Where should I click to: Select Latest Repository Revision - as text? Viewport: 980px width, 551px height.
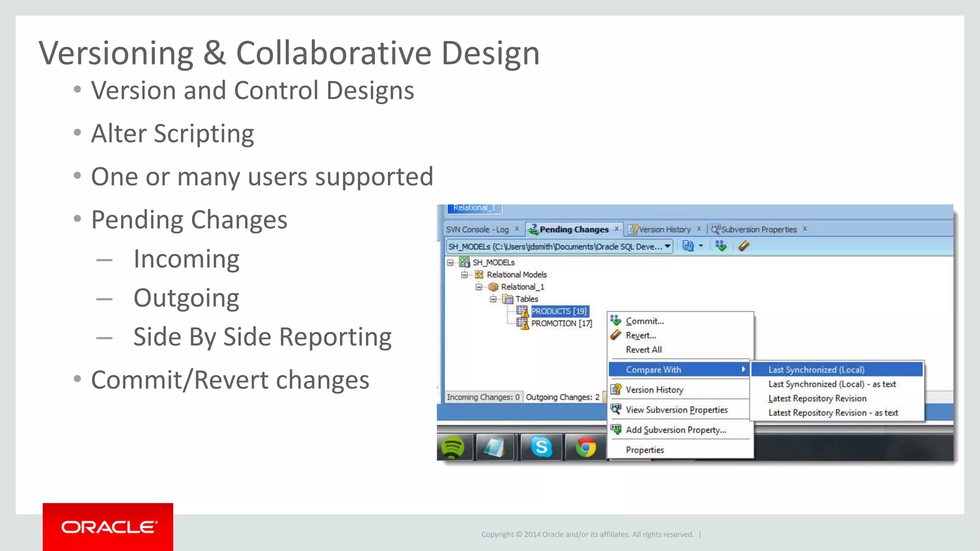point(837,413)
